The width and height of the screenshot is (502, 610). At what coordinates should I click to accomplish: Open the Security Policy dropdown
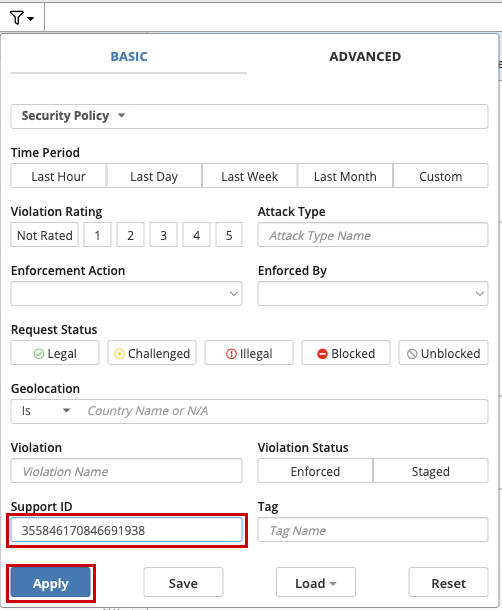coord(249,116)
